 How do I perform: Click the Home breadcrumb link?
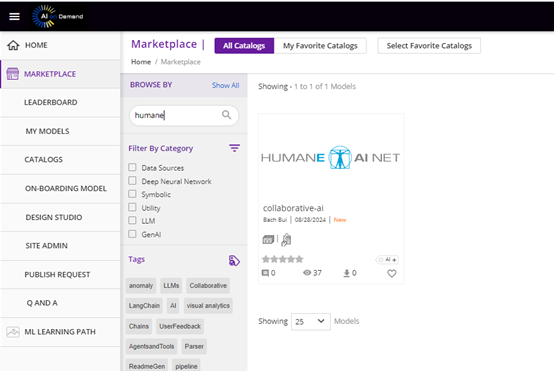click(141, 62)
